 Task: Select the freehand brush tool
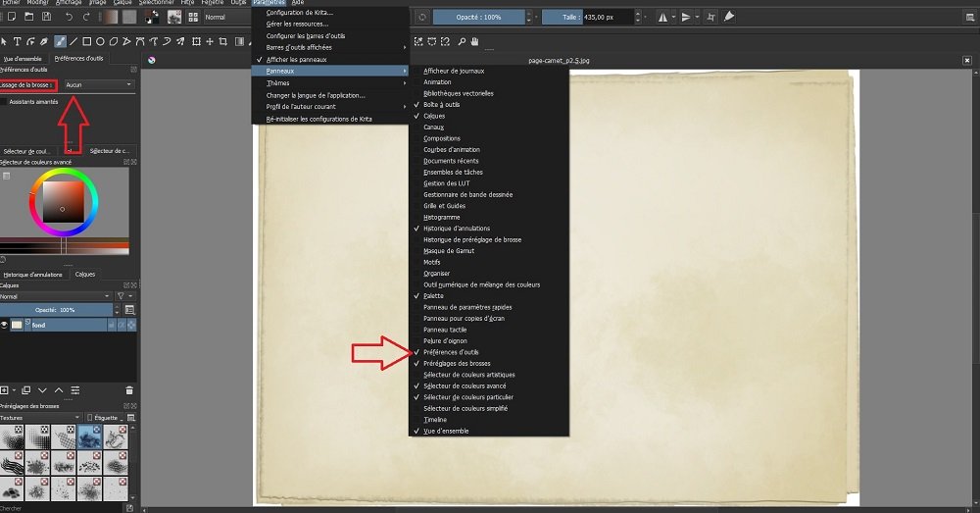(61, 41)
